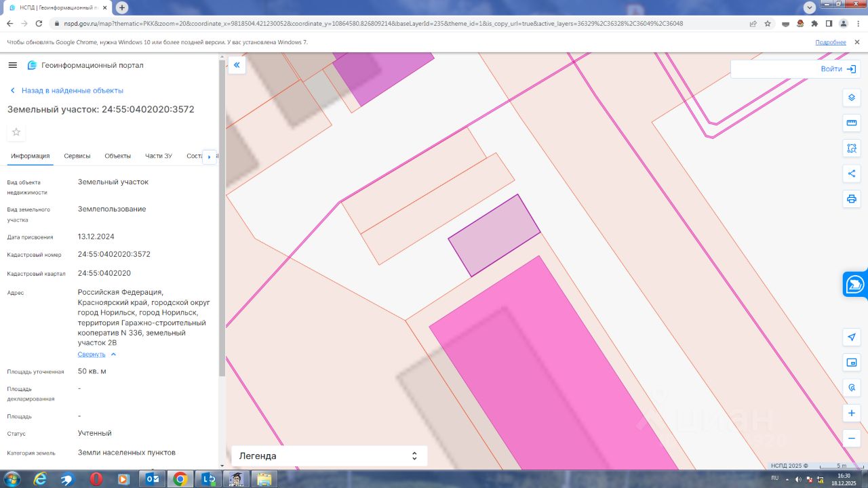
Task: Switch to the Сервисы tab
Action: point(77,156)
